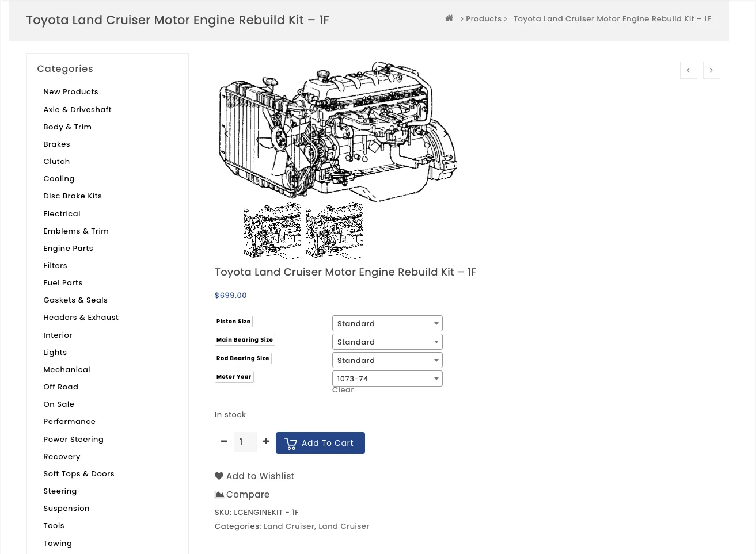This screenshot has width=756, height=554.
Task: Click the SKU LCENGINEKIT - 1F text
Action: [257, 512]
